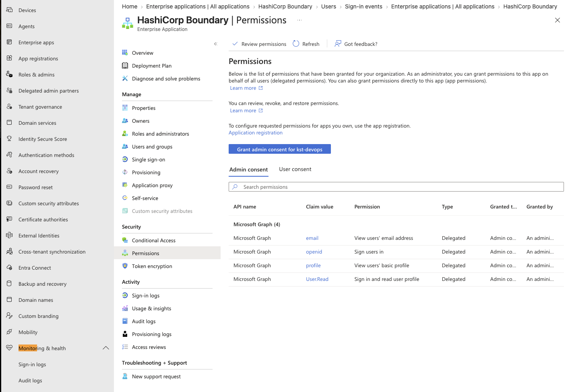Open Roles and administrators menu item
The image size is (570, 392).
click(160, 134)
